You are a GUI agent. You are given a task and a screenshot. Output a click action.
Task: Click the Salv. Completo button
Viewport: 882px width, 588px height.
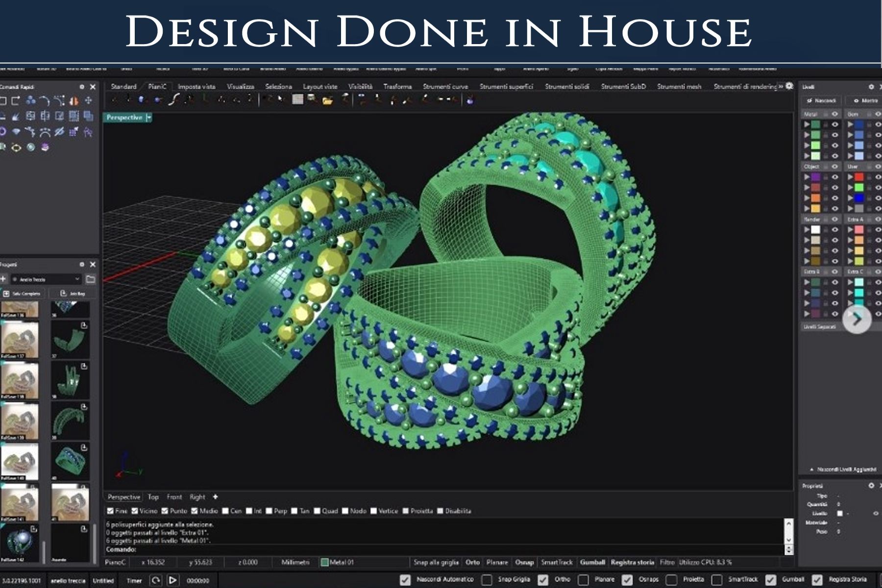(x=23, y=294)
